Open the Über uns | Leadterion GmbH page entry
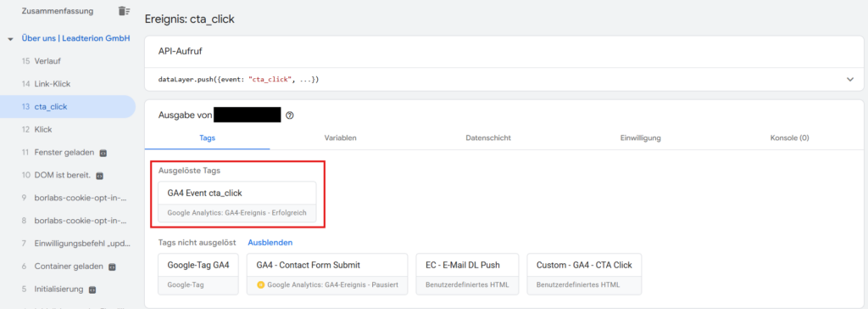The height and width of the screenshot is (309, 868). click(x=75, y=38)
